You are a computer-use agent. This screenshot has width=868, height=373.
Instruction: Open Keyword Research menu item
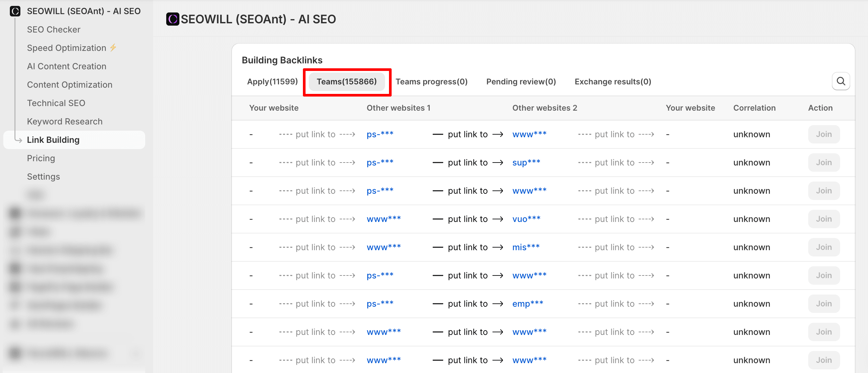click(x=64, y=121)
